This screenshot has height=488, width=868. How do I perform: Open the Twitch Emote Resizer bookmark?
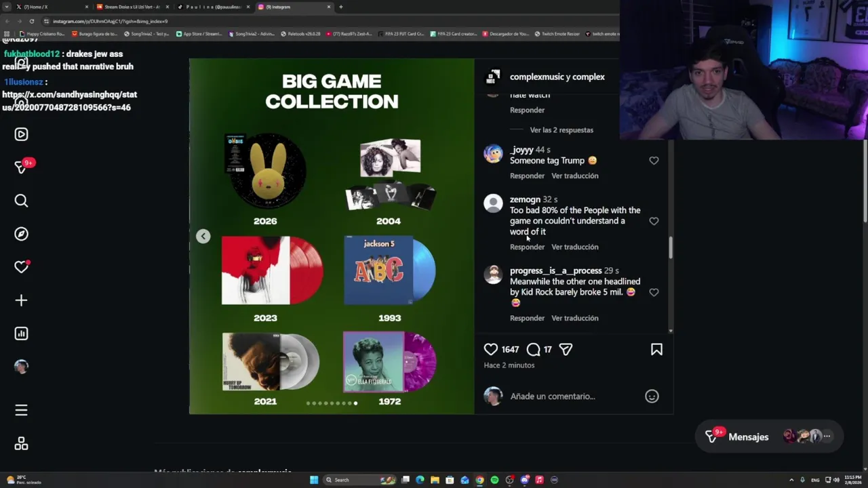coord(557,34)
